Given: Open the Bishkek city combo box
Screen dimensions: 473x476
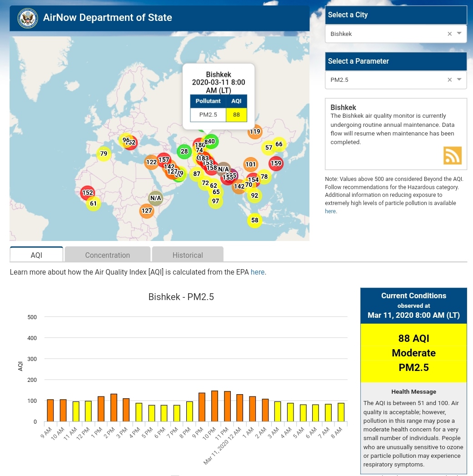Looking at the screenshot, I should click(386, 34).
